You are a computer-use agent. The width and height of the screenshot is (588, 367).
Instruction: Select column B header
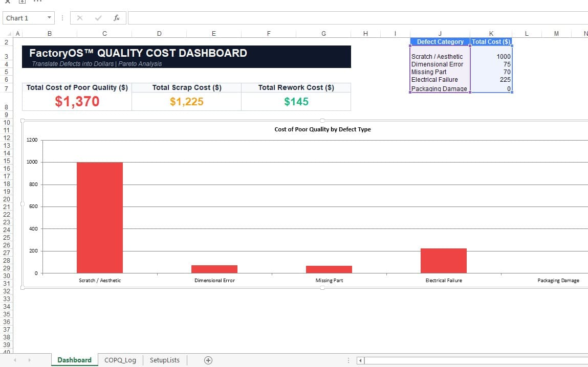[x=50, y=34]
